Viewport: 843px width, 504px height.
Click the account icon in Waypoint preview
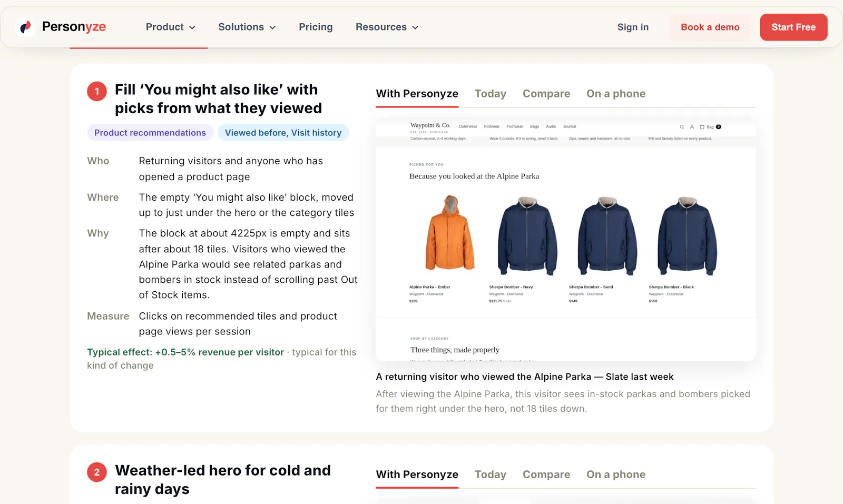click(692, 127)
